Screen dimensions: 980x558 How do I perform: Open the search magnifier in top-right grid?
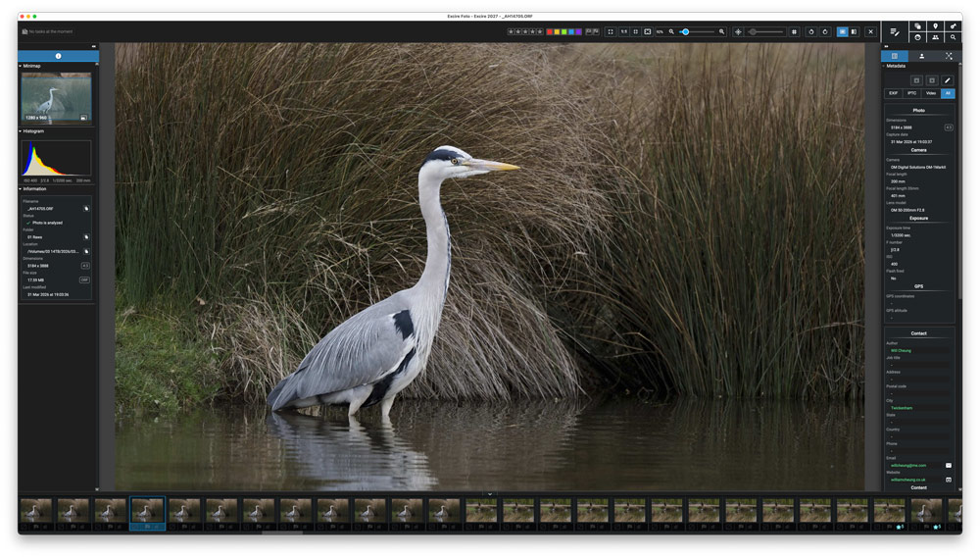coord(954,37)
